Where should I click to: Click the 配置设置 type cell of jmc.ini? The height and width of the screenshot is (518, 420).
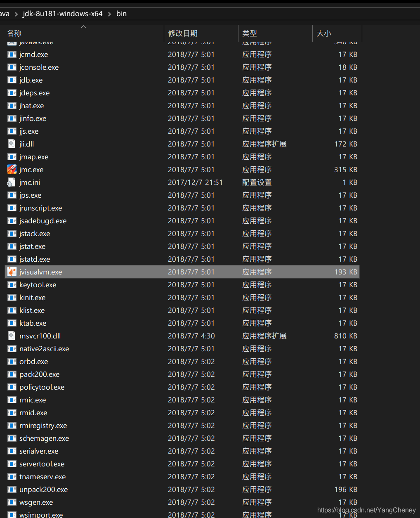[x=257, y=182]
